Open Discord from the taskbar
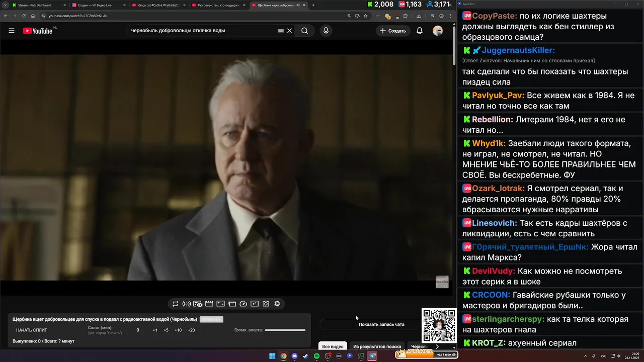644x362 pixels. pyautogui.click(x=294, y=356)
